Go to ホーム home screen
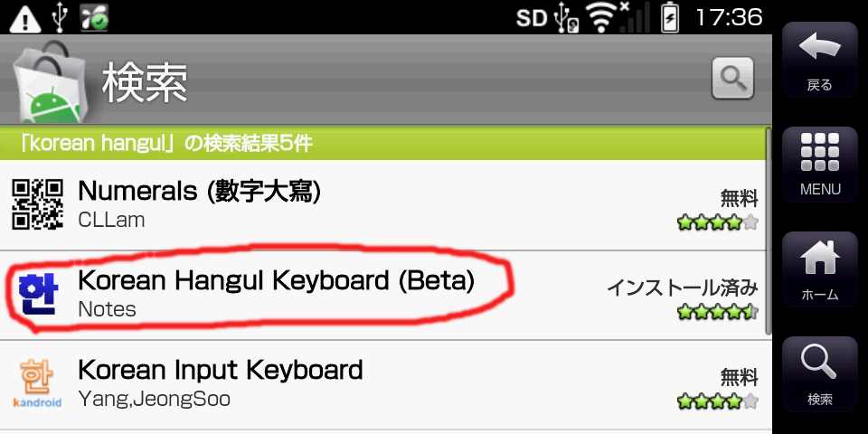 [820, 269]
